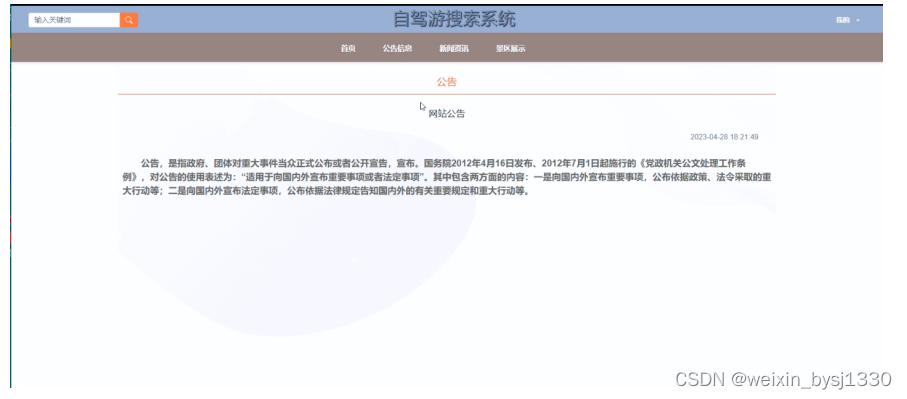Focus the keyword search input field
Image resolution: width=907 pixels, height=399 pixels.
click(x=74, y=20)
